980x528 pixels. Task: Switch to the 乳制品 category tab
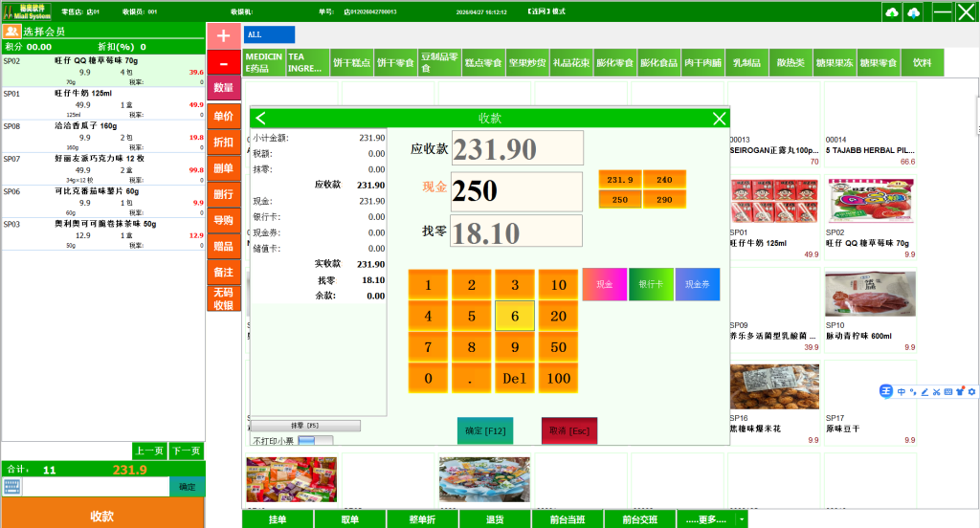tap(746, 62)
